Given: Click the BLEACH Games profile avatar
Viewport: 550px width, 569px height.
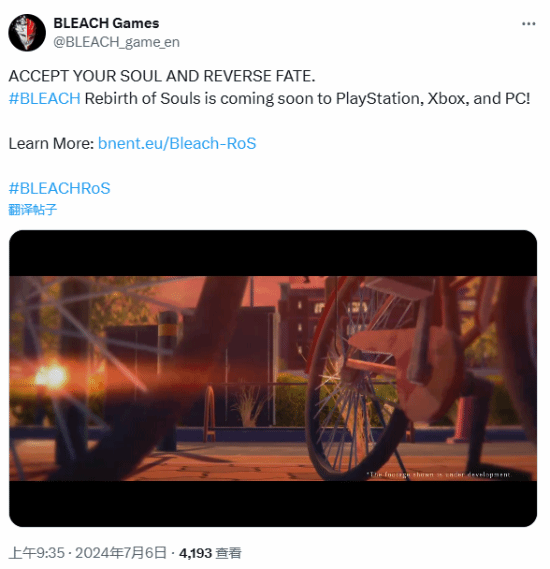Looking at the screenshot, I should (x=27, y=33).
